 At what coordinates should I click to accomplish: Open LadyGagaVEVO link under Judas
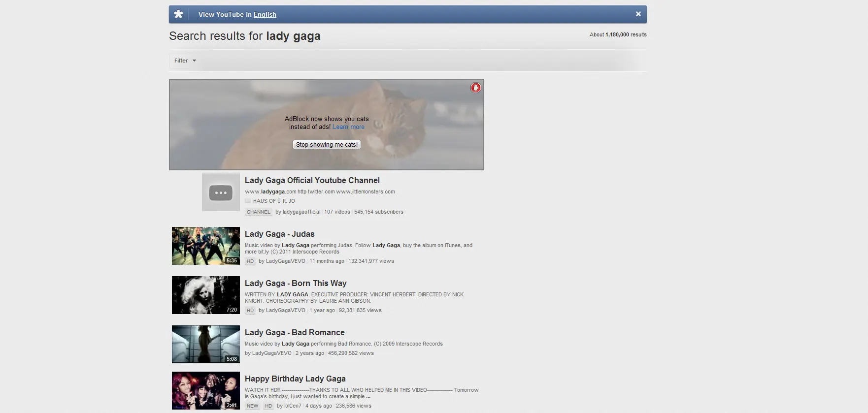coord(286,261)
